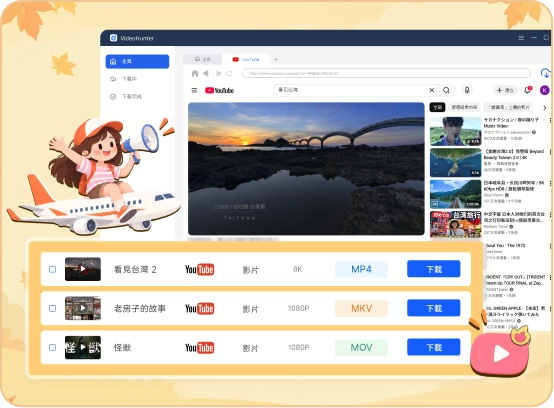This screenshot has height=408, width=554.
Task: Open the MKV format selector
Action: [361, 308]
